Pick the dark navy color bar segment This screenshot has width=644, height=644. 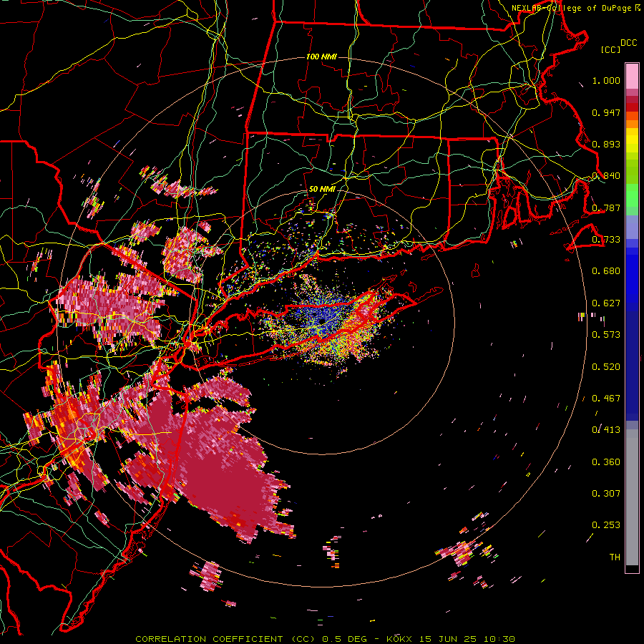[632, 366]
